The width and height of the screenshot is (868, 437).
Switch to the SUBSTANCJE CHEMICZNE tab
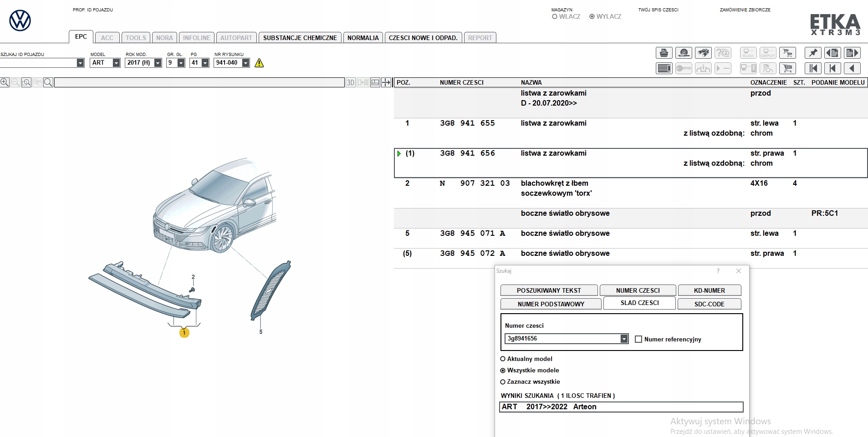coord(300,38)
